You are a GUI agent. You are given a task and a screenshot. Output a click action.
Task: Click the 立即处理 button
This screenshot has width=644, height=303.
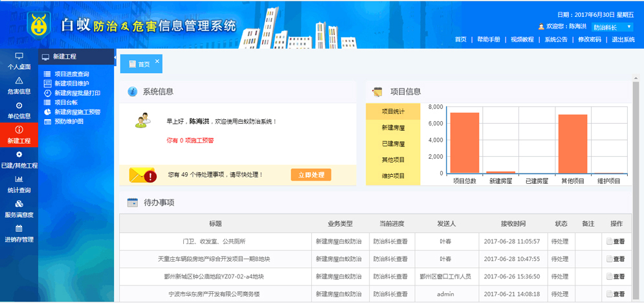(x=311, y=175)
